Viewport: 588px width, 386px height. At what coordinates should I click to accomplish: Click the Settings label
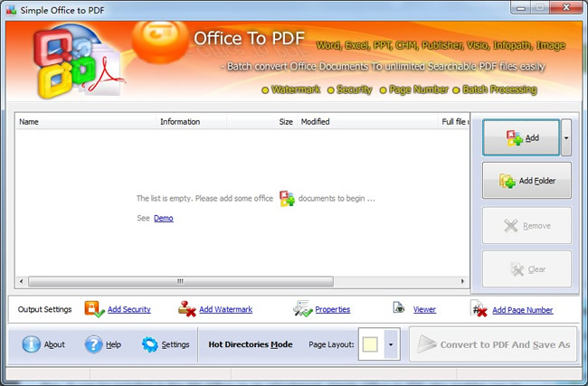175,344
